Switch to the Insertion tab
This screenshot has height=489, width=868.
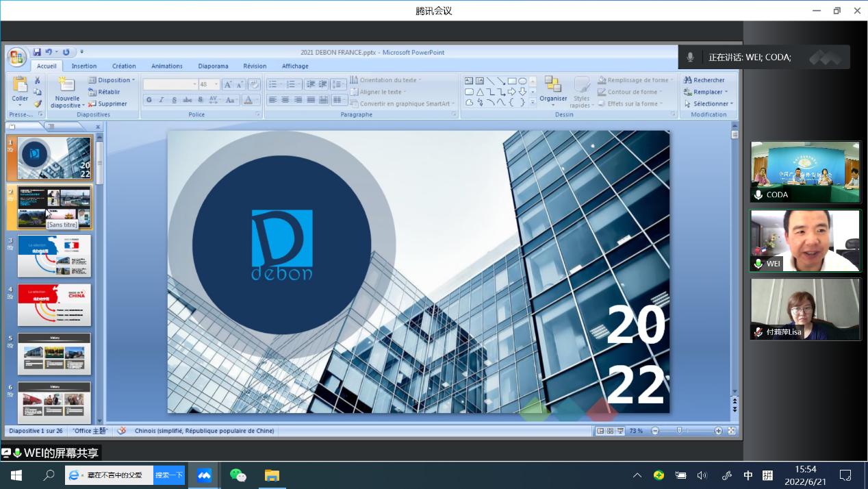point(84,66)
